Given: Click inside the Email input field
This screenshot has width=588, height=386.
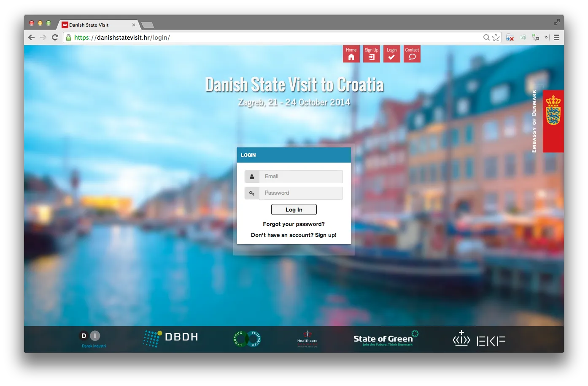Looking at the screenshot, I should click(x=301, y=176).
